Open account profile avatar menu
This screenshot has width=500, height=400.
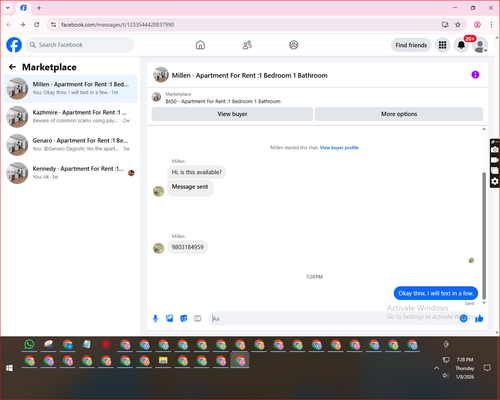(480, 45)
